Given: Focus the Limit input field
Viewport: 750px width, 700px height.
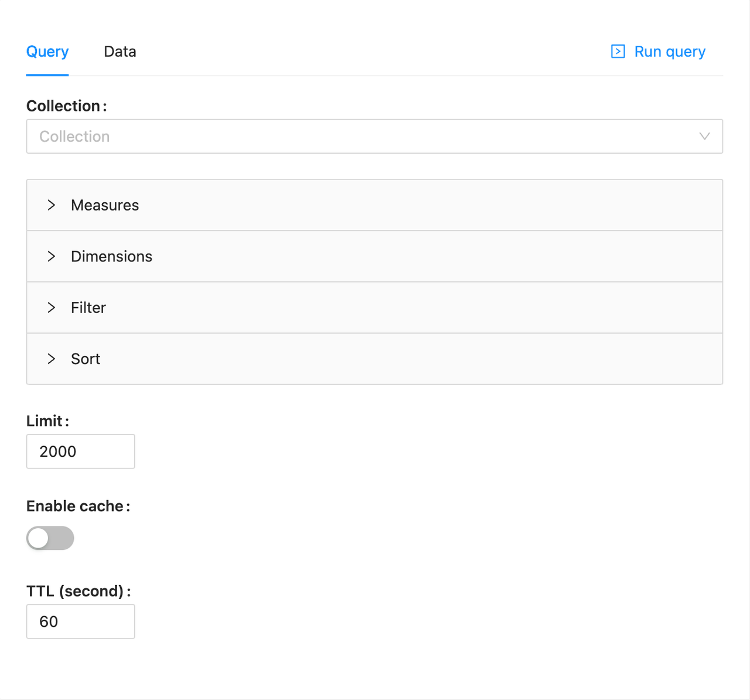Looking at the screenshot, I should click(x=81, y=451).
